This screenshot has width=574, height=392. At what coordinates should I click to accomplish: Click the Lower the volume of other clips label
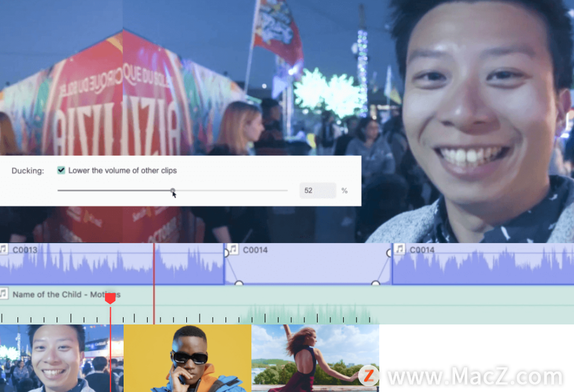pyautogui.click(x=122, y=171)
